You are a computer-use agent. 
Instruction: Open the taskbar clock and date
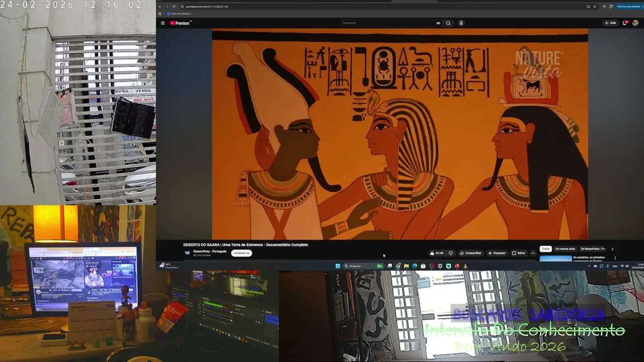click(636, 266)
